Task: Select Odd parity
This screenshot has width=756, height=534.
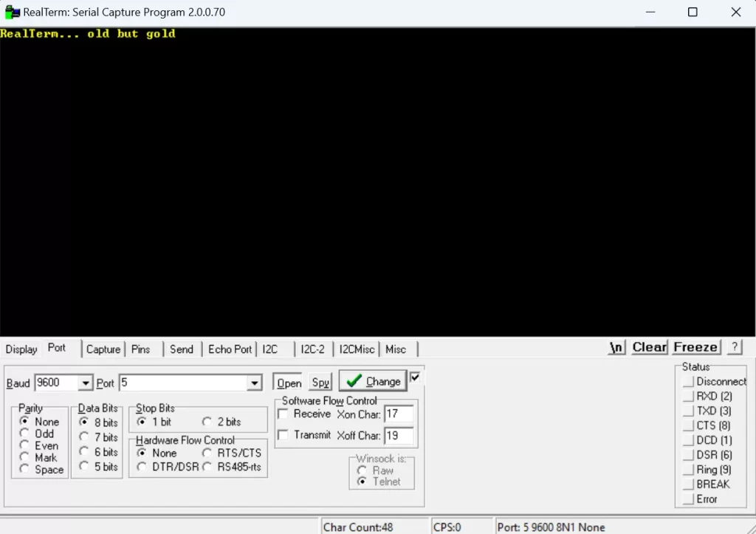Action: pyautogui.click(x=37, y=434)
